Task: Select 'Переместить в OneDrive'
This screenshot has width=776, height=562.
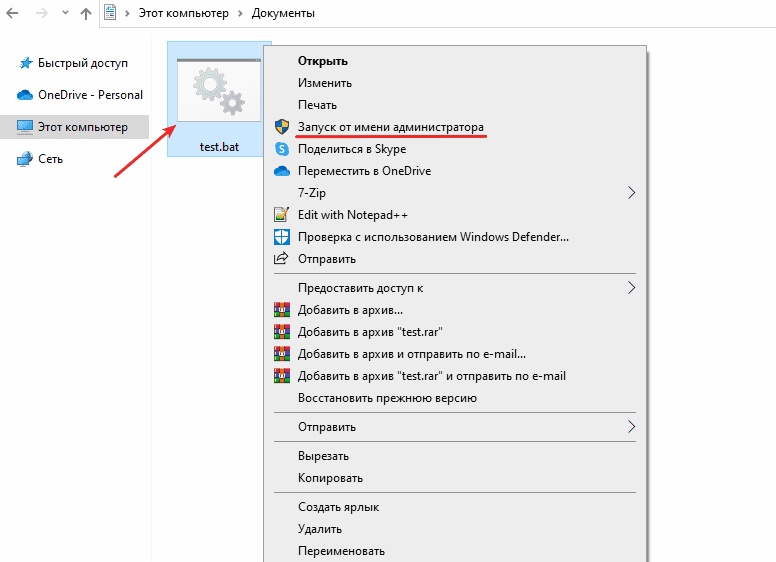Action: (364, 171)
